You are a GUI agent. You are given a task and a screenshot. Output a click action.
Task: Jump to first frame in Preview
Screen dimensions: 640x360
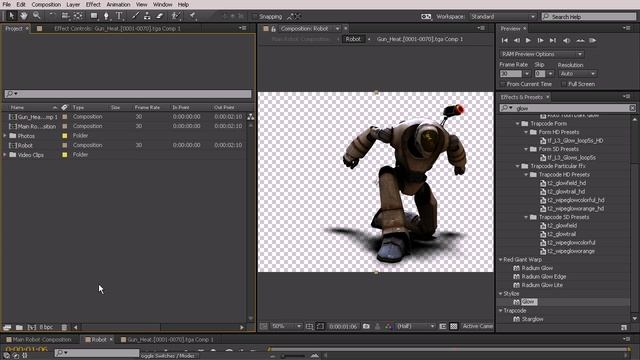coord(504,40)
